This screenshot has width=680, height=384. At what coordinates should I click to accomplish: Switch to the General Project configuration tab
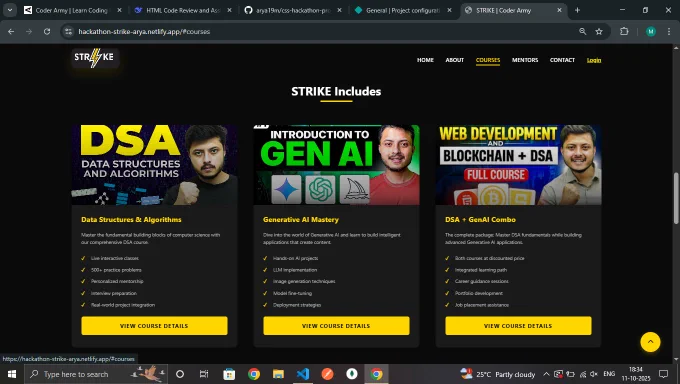coord(402,10)
